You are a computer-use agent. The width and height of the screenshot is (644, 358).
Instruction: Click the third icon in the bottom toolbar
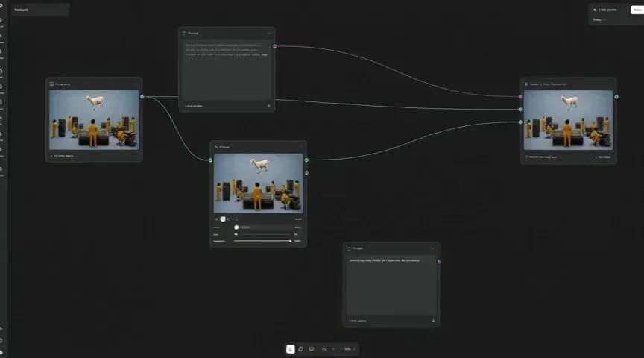[x=312, y=349]
